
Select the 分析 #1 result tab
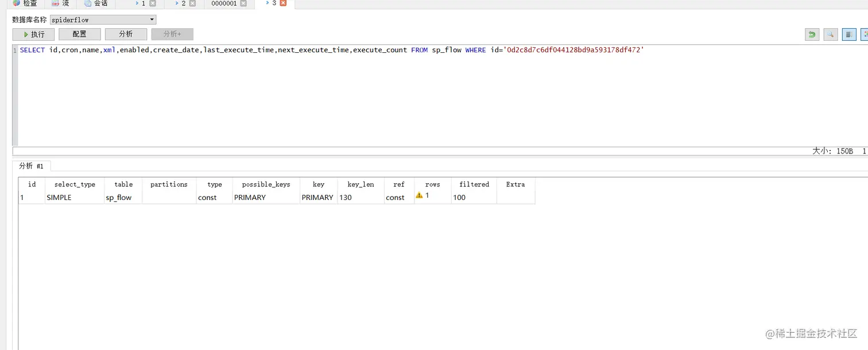pyautogui.click(x=32, y=166)
